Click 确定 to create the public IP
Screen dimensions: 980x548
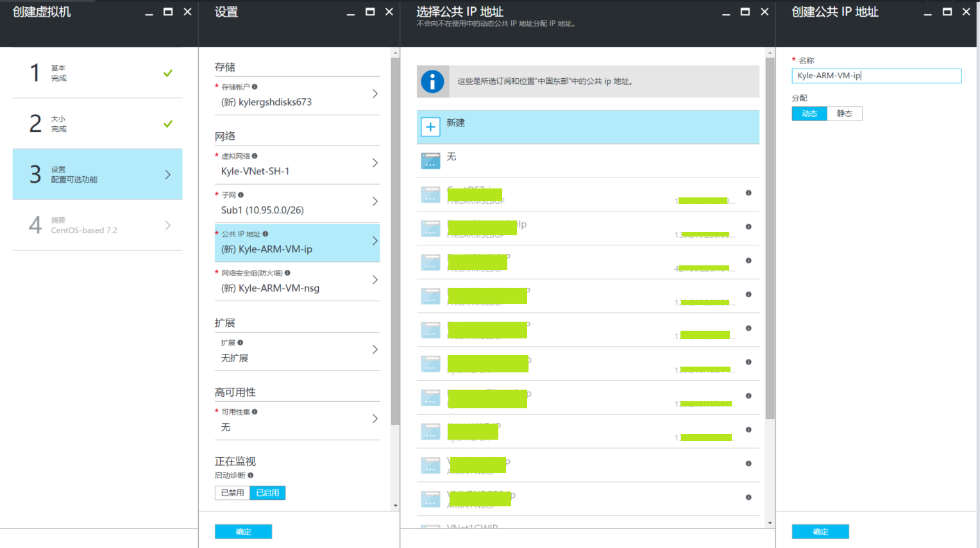click(820, 531)
